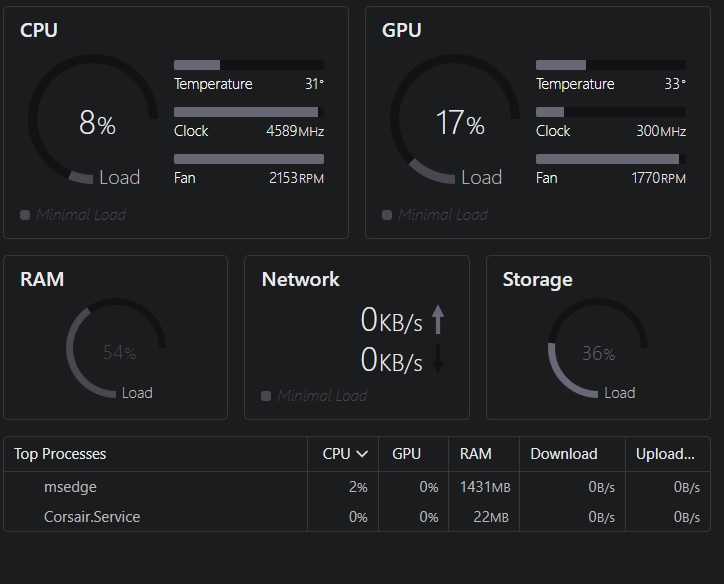This screenshot has height=584, width=724.
Task: Click the GPU load gauge showing 17%
Action: [x=455, y=119]
